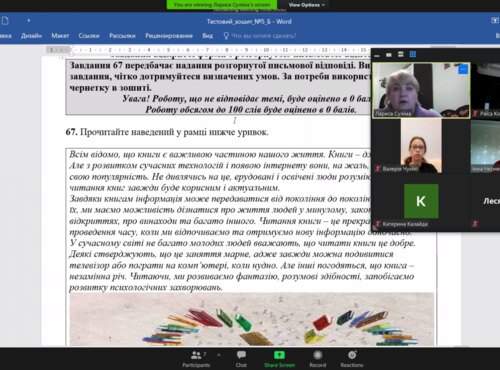Open the Ссылки ribbon tab
The height and width of the screenshot is (370, 500).
pyautogui.click(x=89, y=36)
